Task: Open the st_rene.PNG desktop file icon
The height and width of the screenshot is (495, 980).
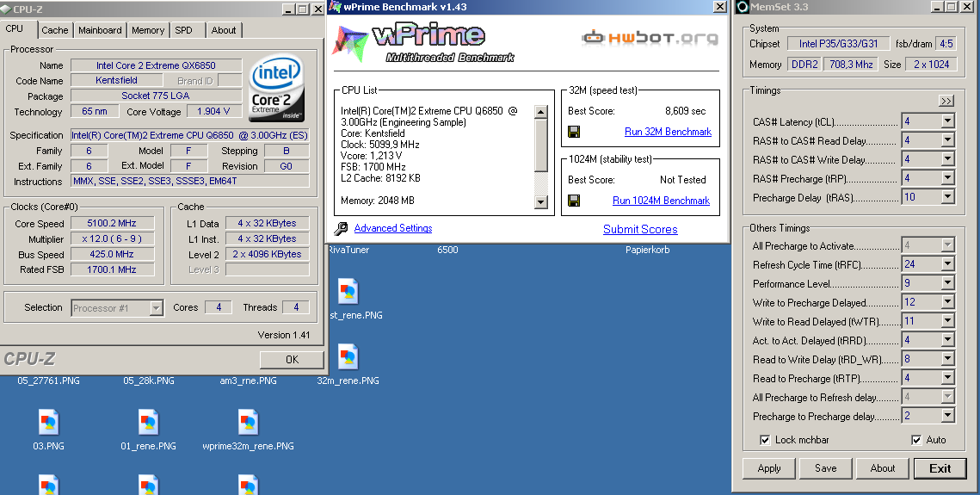Action: pos(348,292)
